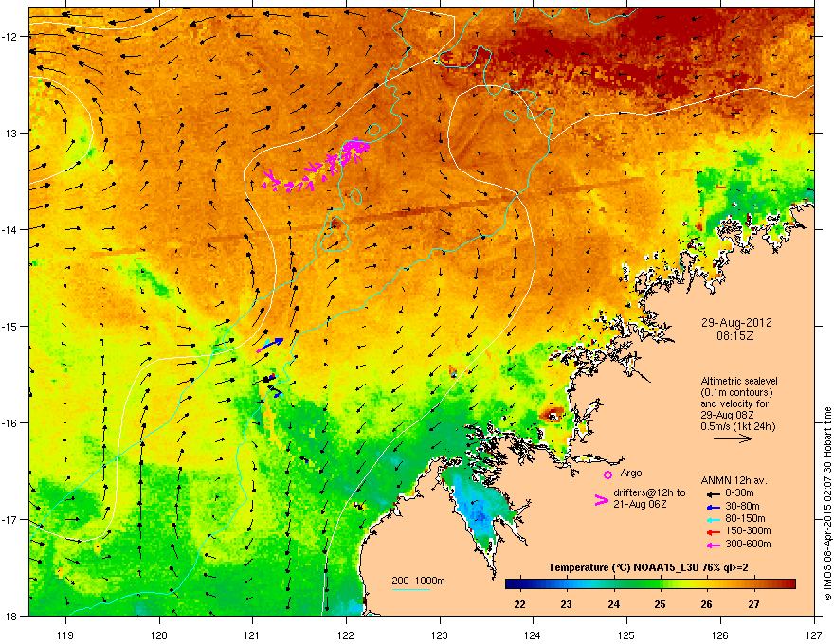Click the blue ANMN mooring arrow on the map

273,342
